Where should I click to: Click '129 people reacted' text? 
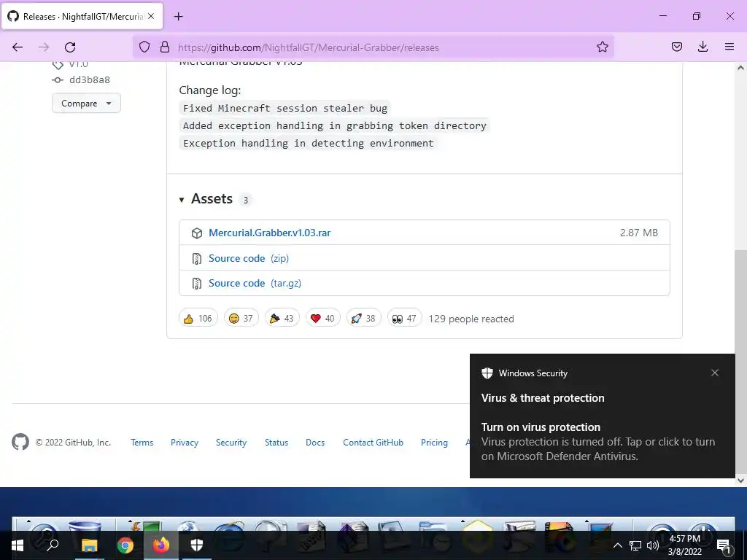point(471,319)
